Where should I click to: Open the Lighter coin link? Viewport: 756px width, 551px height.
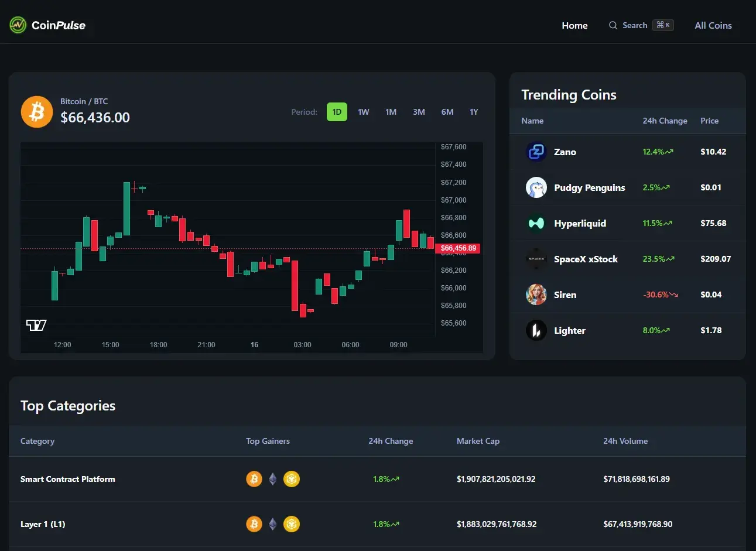[570, 330]
